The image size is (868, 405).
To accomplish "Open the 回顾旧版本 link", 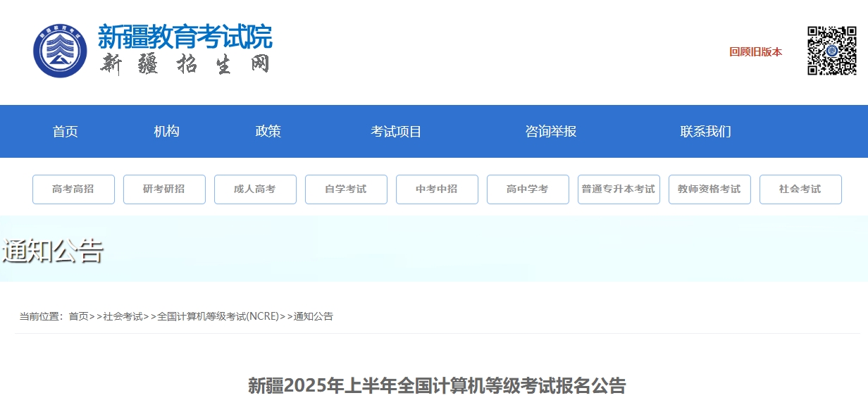I will (755, 51).
